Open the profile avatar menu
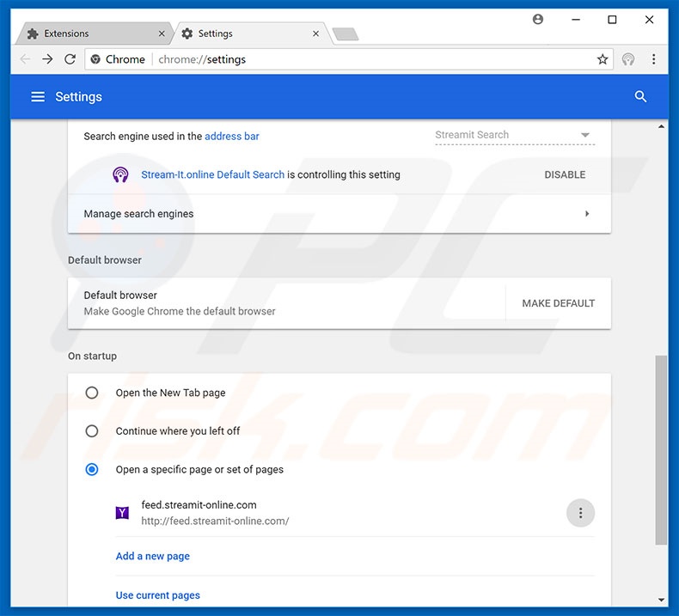679x616 pixels. pyautogui.click(x=538, y=20)
